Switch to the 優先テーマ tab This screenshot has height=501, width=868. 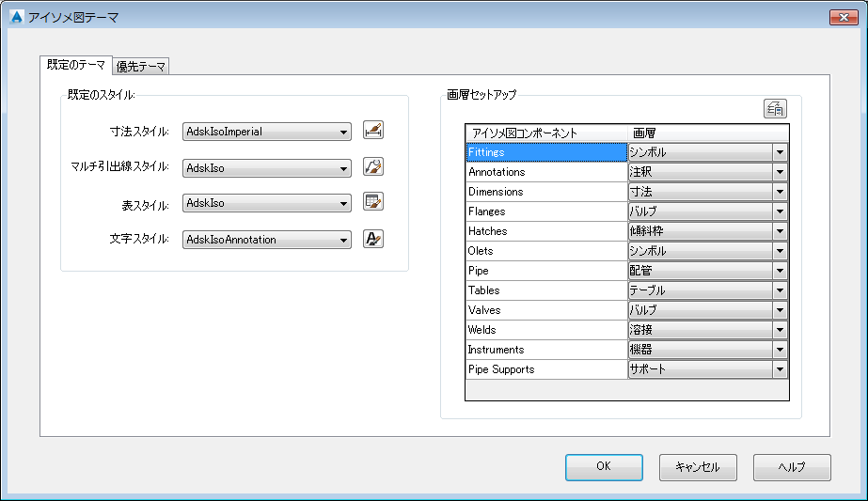tap(141, 67)
